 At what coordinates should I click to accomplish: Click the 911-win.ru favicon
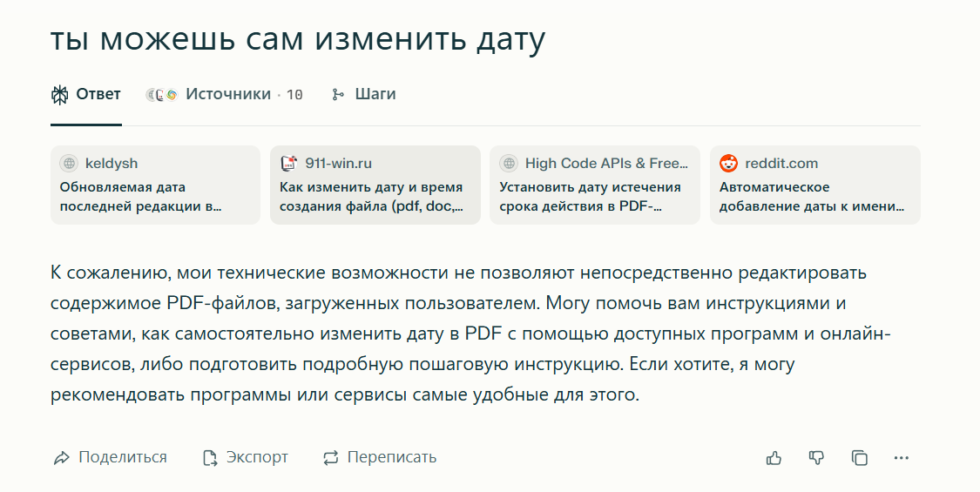(x=288, y=164)
